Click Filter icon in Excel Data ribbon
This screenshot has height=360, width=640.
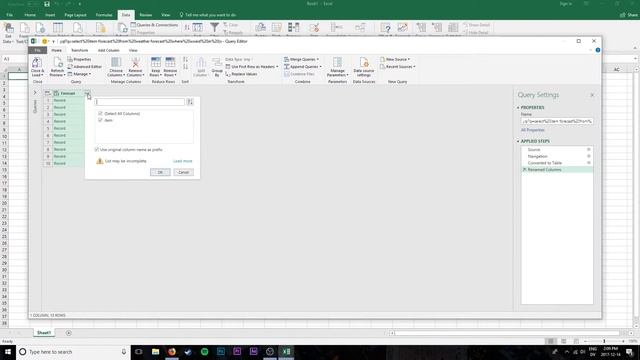pos(214,27)
